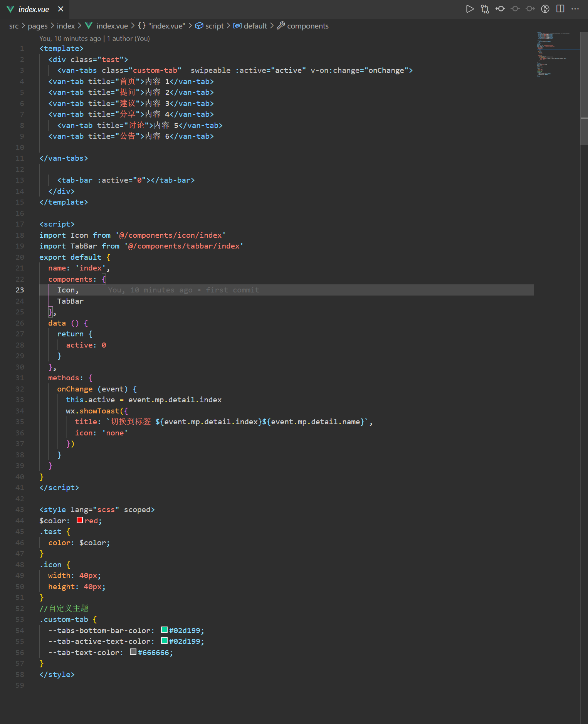
Task: Click the "active: 0" property
Action: point(86,345)
